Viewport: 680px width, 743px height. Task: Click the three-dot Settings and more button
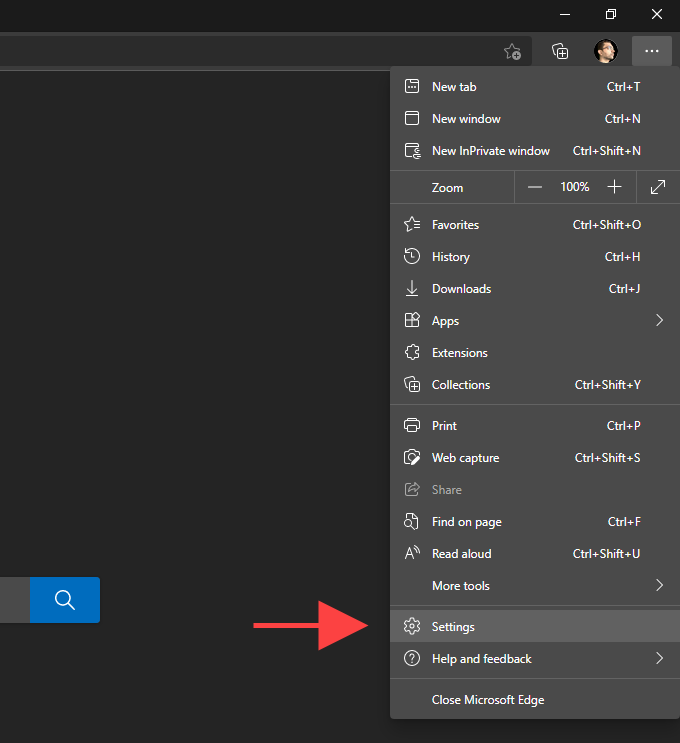tap(652, 51)
